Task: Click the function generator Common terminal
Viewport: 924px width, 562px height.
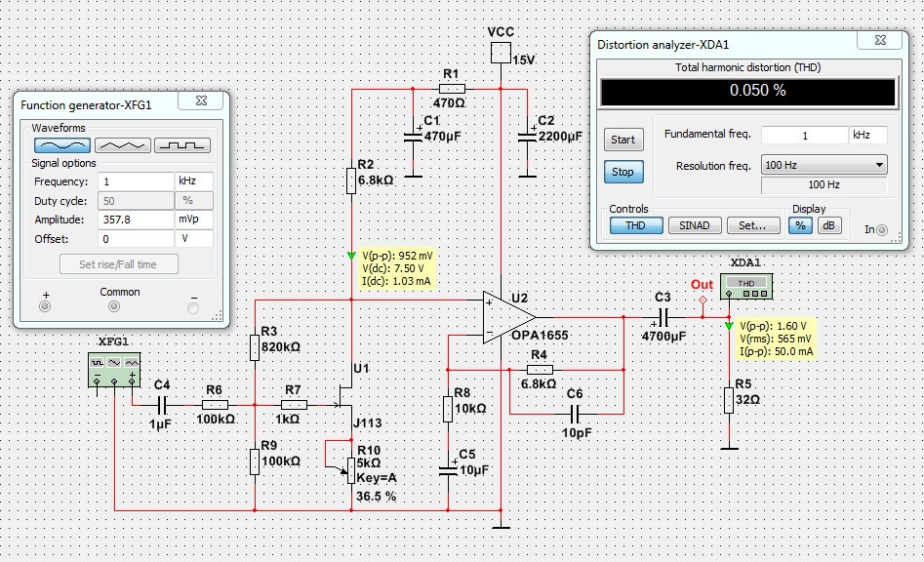Action: [114, 306]
